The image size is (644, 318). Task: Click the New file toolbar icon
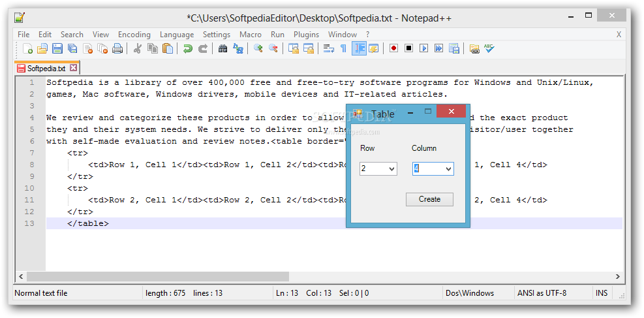click(x=27, y=48)
